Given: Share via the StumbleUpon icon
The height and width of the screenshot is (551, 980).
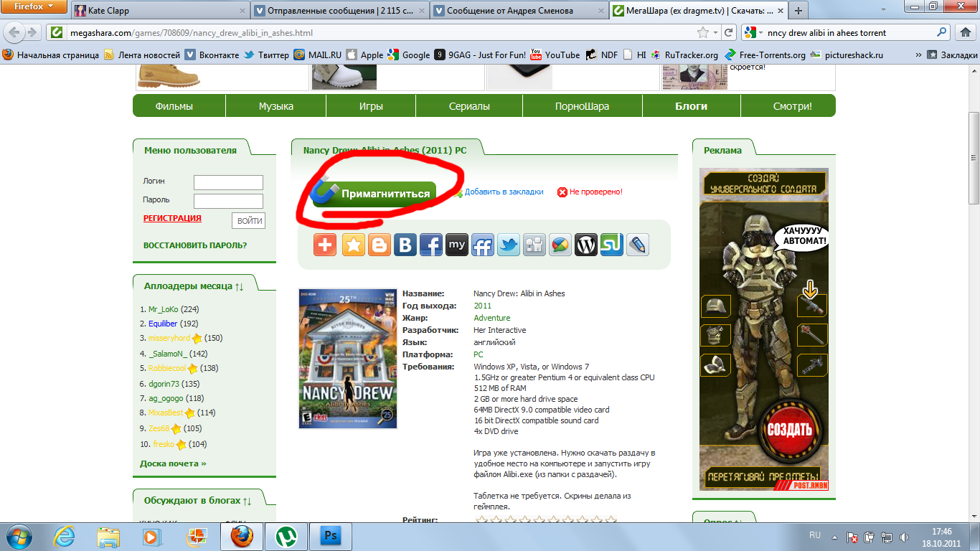Looking at the screenshot, I should [612, 245].
